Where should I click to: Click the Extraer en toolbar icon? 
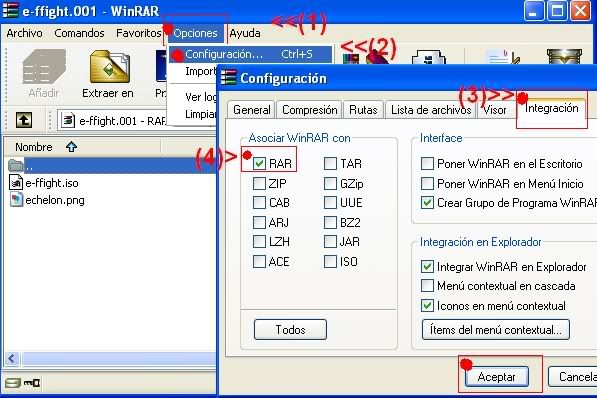[110, 67]
